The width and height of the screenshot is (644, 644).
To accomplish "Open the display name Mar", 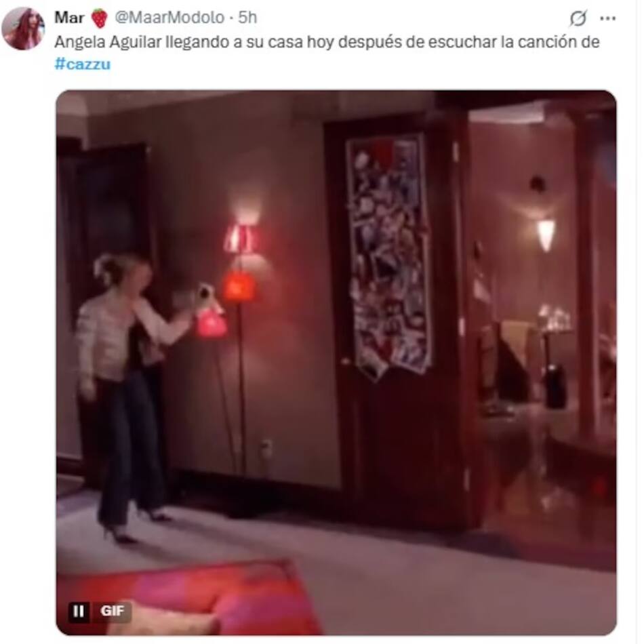I will [69, 17].
